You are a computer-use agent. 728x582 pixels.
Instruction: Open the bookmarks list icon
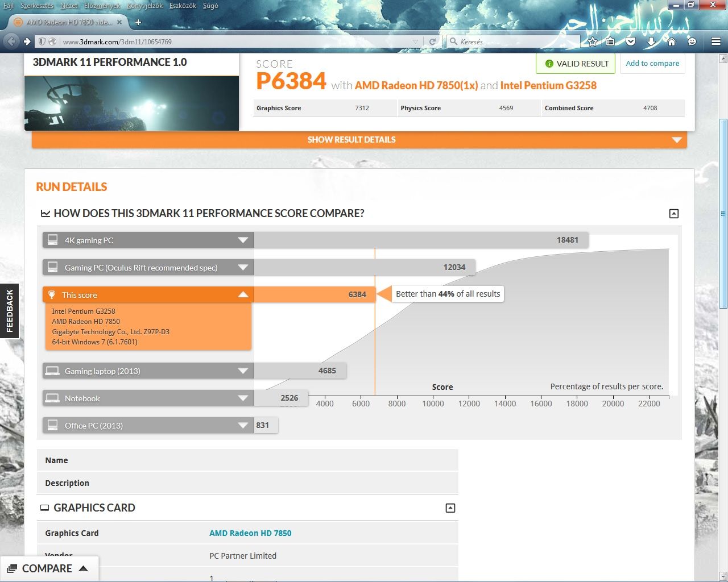pyautogui.click(x=610, y=41)
